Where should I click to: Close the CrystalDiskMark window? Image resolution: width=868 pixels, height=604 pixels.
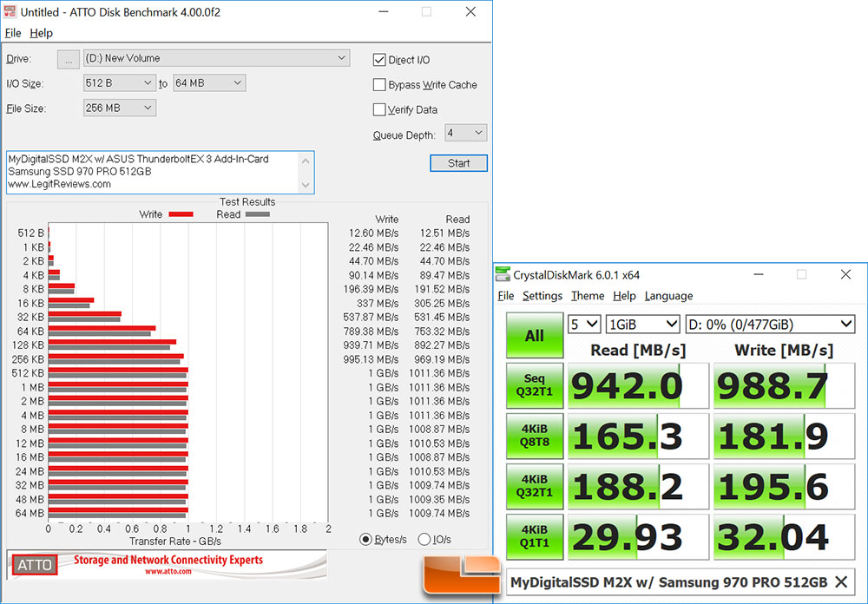click(x=845, y=274)
